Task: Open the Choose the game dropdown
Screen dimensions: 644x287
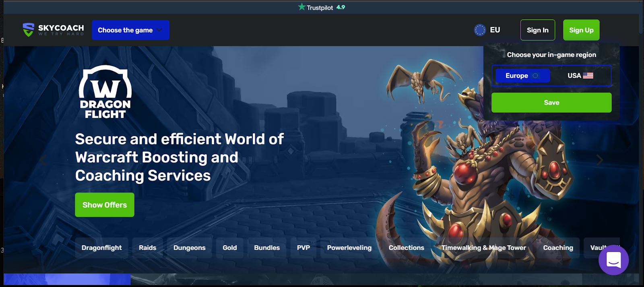Action: tap(130, 30)
